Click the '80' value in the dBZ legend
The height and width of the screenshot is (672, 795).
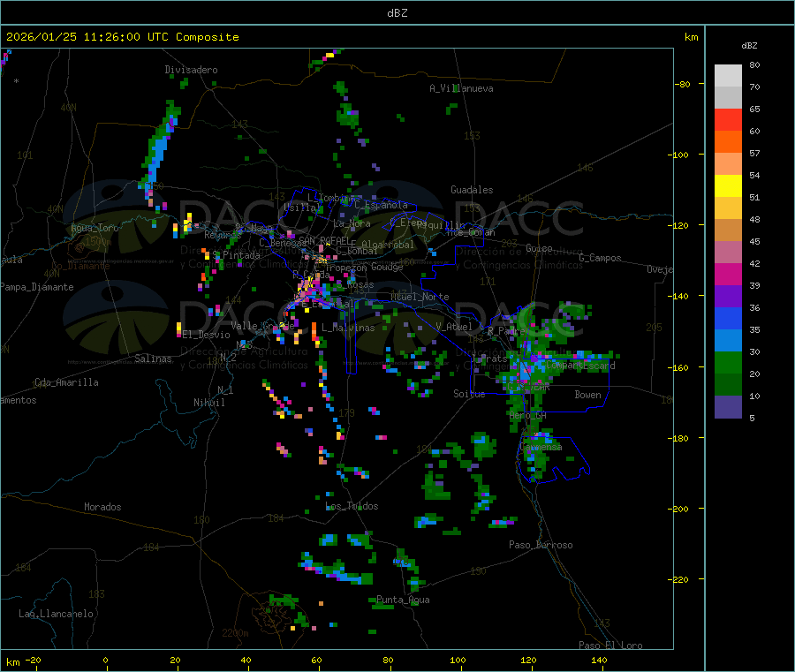[754, 64]
